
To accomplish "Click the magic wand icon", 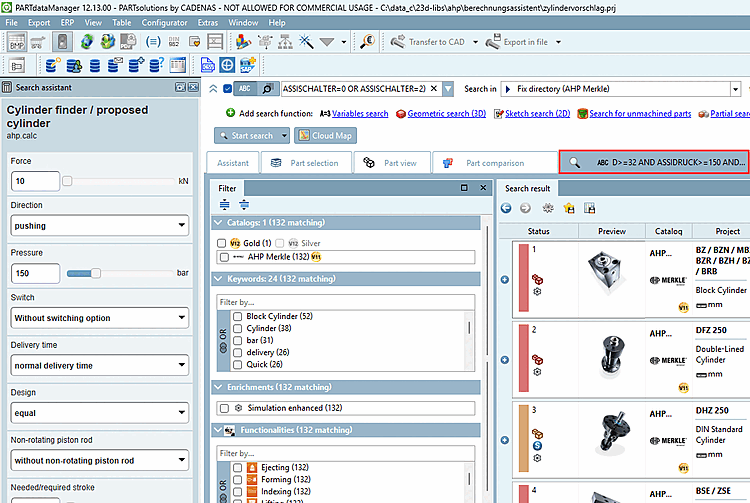I will [x=306, y=42].
